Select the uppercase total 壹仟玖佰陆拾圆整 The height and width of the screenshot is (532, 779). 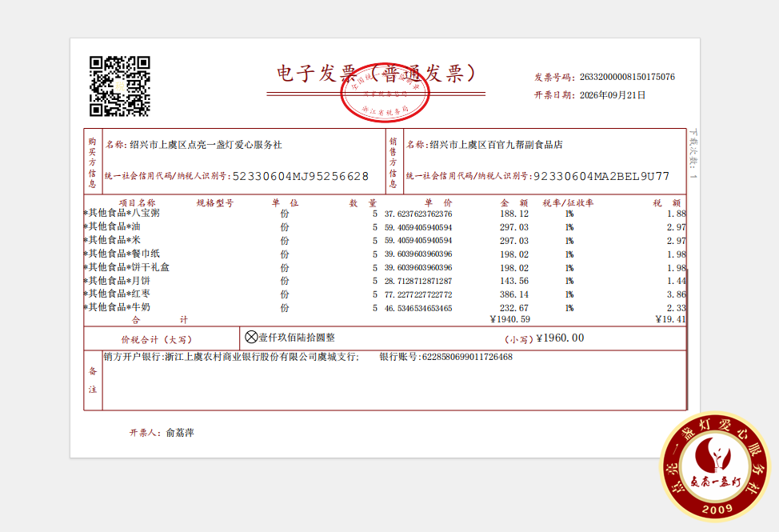[x=297, y=338]
